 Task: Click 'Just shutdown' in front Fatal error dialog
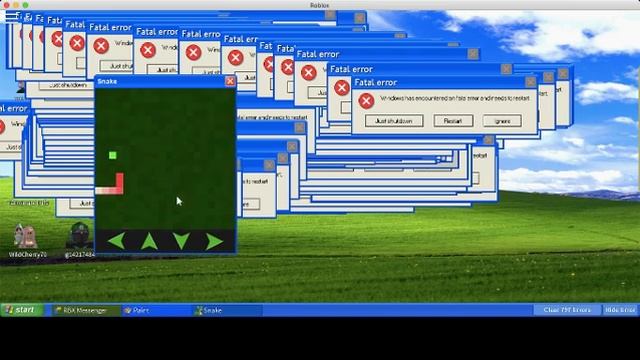(394, 121)
